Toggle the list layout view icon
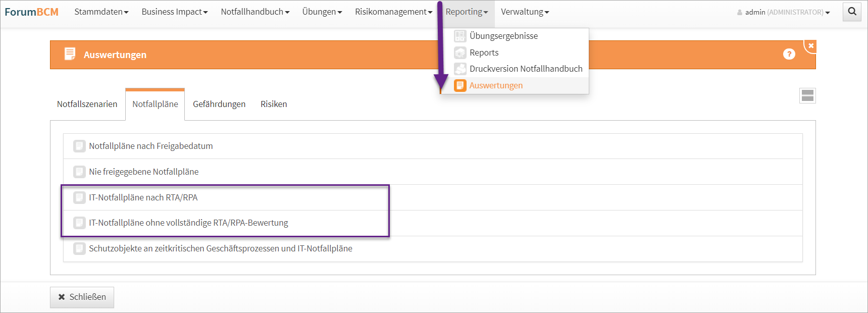Image resolution: width=868 pixels, height=313 pixels. click(807, 95)
